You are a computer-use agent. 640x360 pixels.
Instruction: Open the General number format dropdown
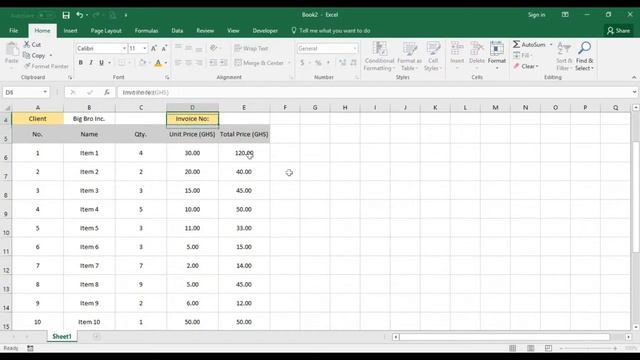(x=355, y=48)
